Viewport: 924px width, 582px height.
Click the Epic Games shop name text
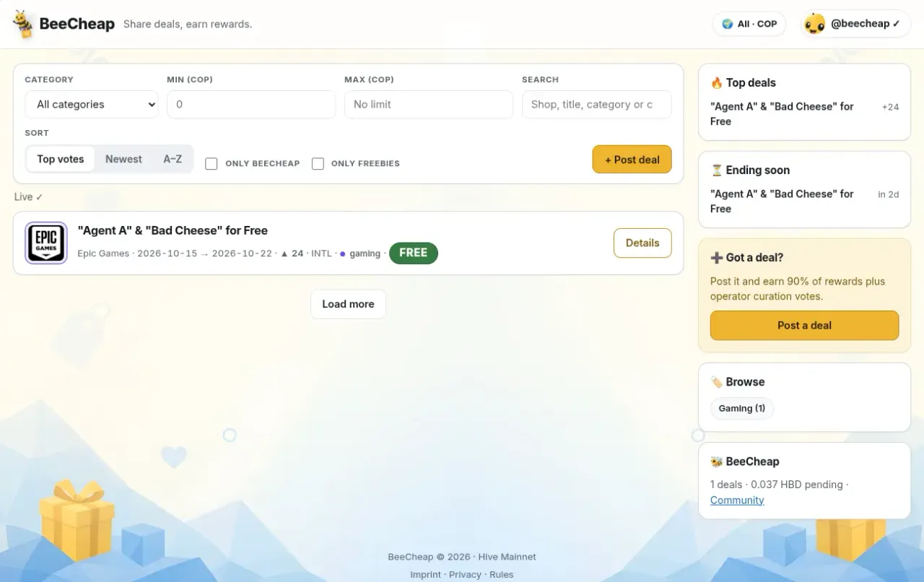click(103, 254)
